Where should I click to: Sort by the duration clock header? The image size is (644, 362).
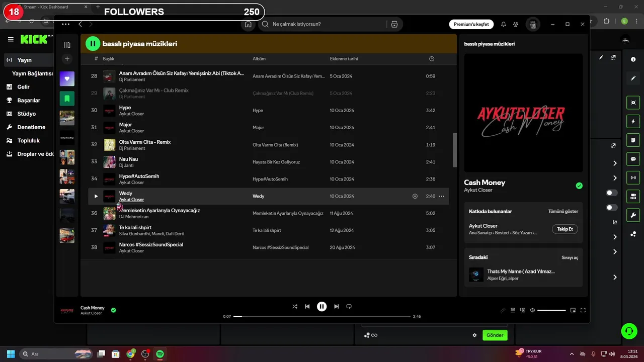[x=432, y=59]
